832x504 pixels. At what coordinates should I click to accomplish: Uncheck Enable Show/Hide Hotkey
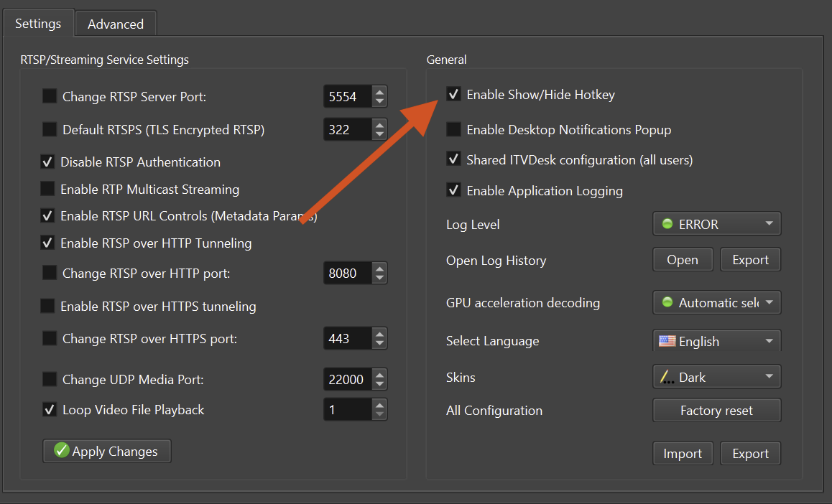453,94
